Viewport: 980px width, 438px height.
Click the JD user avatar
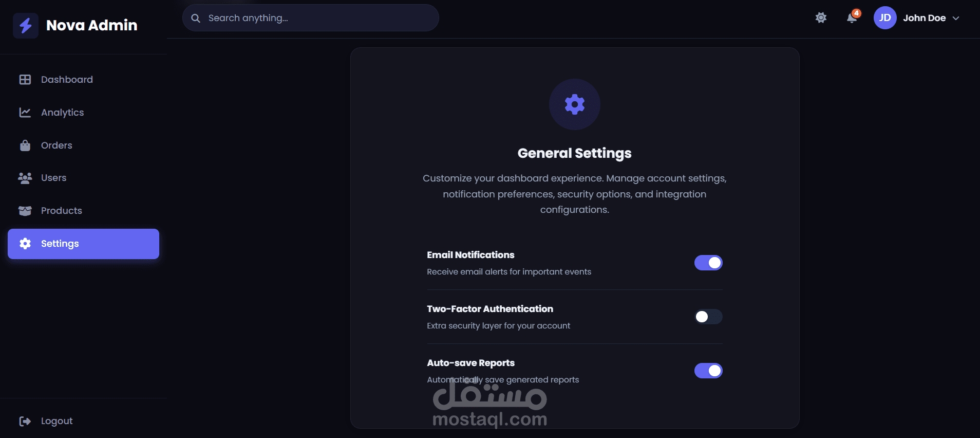coord(884,18)
